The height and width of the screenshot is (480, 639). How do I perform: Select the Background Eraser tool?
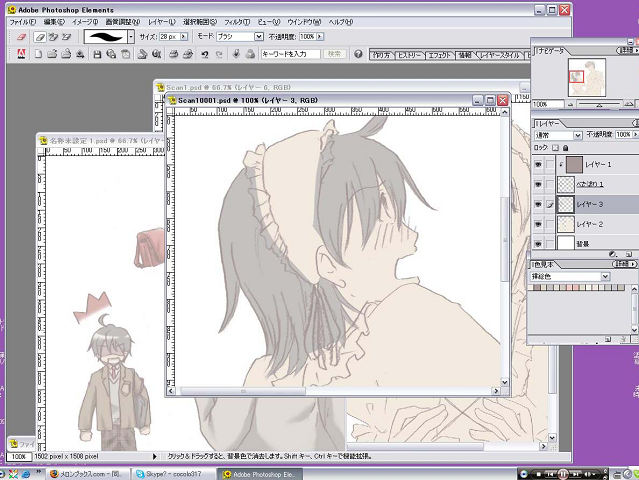(53, 37)
